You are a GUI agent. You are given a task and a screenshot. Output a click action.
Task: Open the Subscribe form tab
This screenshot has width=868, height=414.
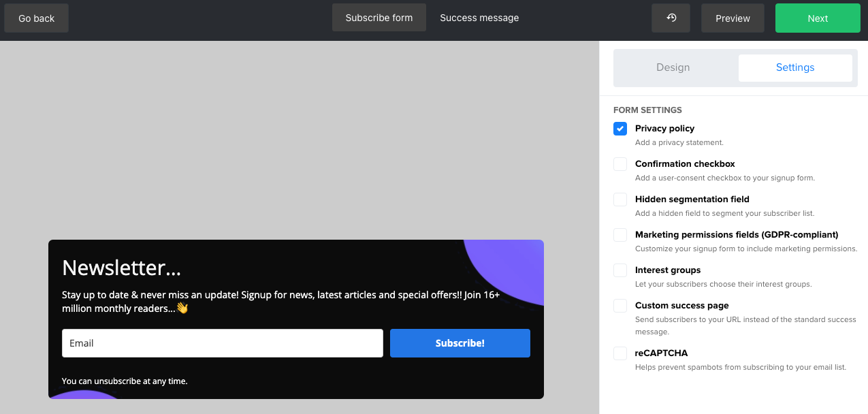click(x=379, y=18)
